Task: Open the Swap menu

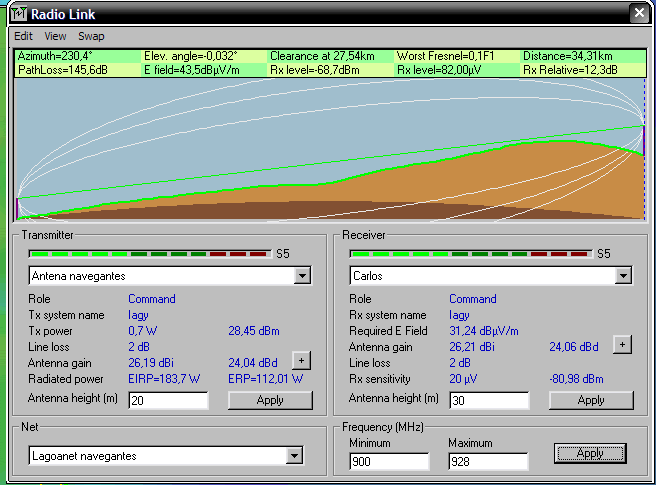Action: point(91,36)
